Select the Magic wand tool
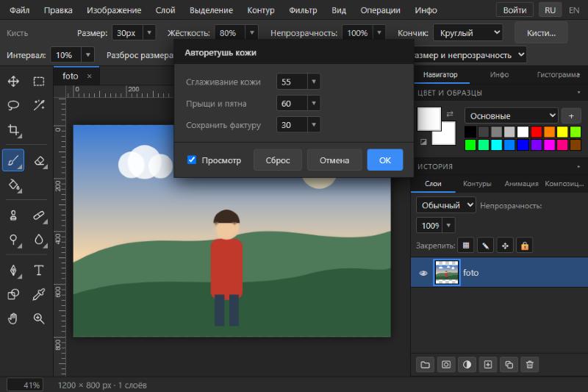 tap(39, 105)
